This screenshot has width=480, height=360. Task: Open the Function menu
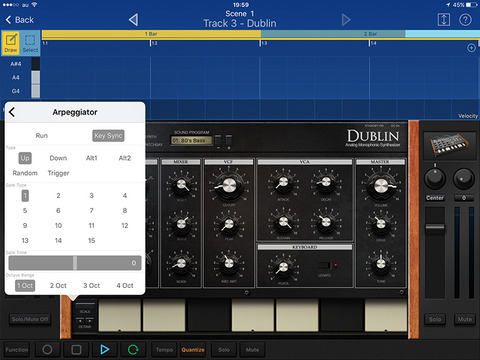pyautogui.click(x=17, y=350)
